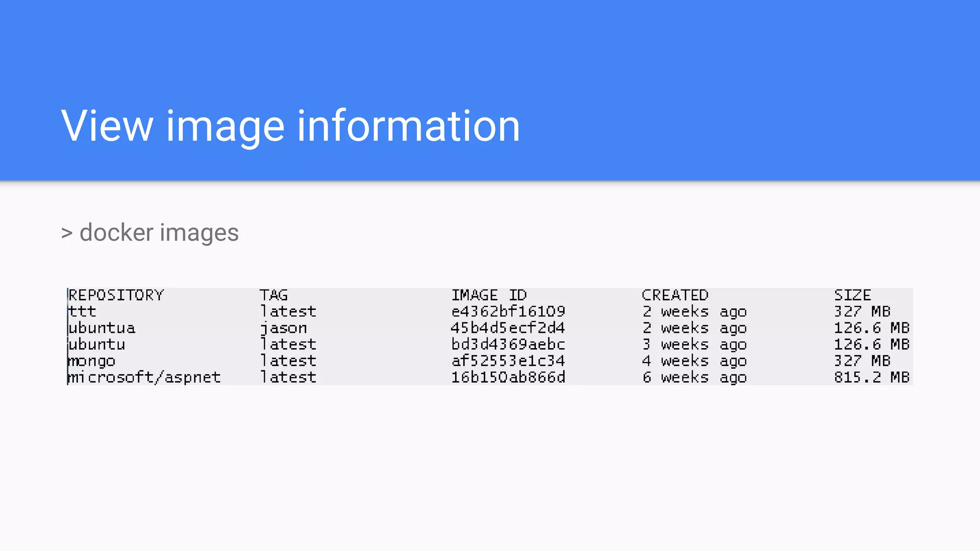Image resolution: width=980 pixels, height=551 pixels.
Task: Click the '> docker images' command text
Action: [x=150, y=233]
